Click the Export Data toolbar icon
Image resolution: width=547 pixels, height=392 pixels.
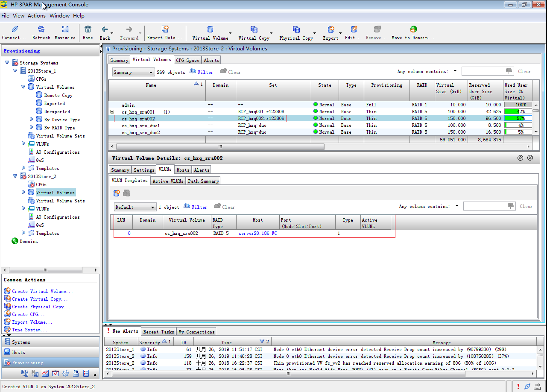click(x=165, y=29)
